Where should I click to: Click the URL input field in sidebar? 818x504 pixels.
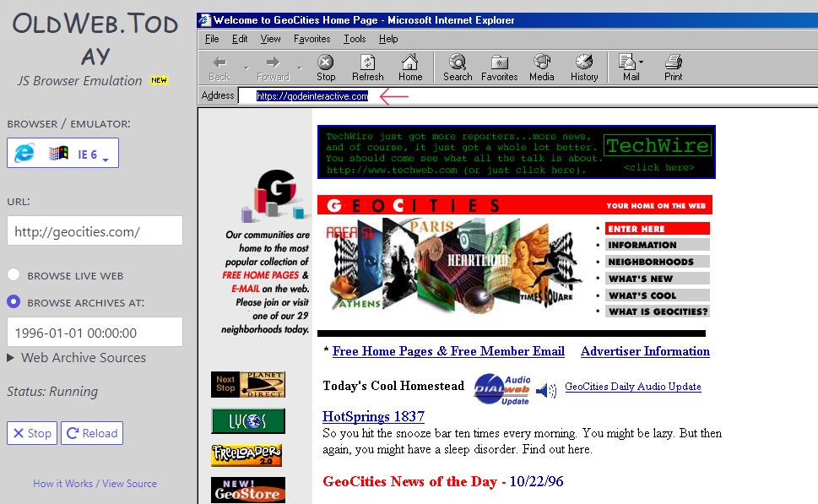(x=95, y=230)
